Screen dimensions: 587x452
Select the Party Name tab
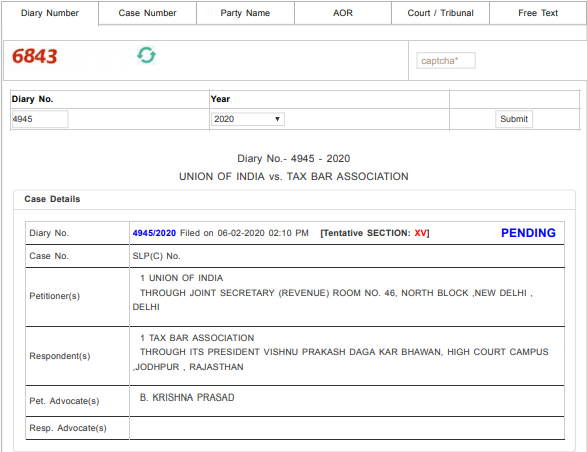(245, 13)
